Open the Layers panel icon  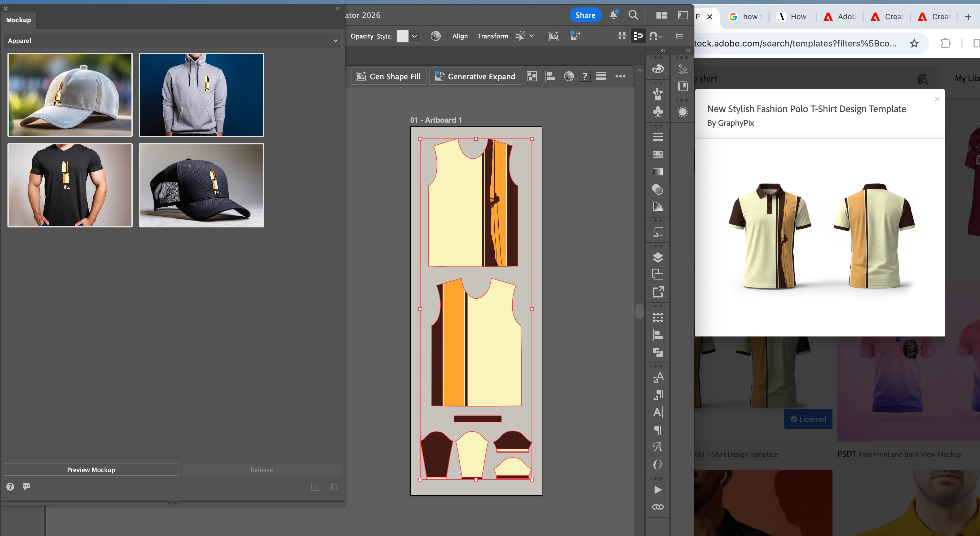(657, 257)
